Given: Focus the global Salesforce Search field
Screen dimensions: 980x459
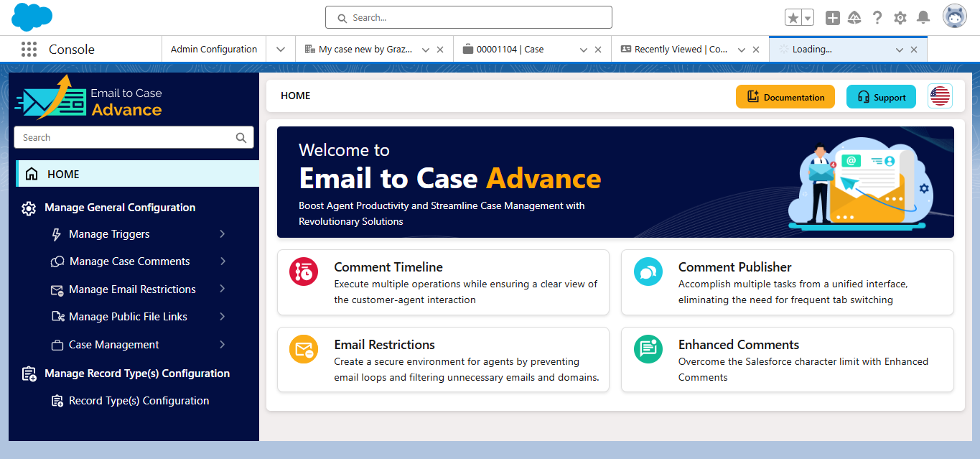Looking at the screenshot, I should click(x=469, y=17).
